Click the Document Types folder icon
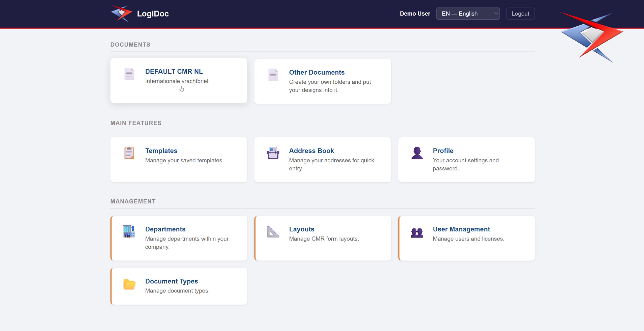The image size is (644, 331). 129,284
